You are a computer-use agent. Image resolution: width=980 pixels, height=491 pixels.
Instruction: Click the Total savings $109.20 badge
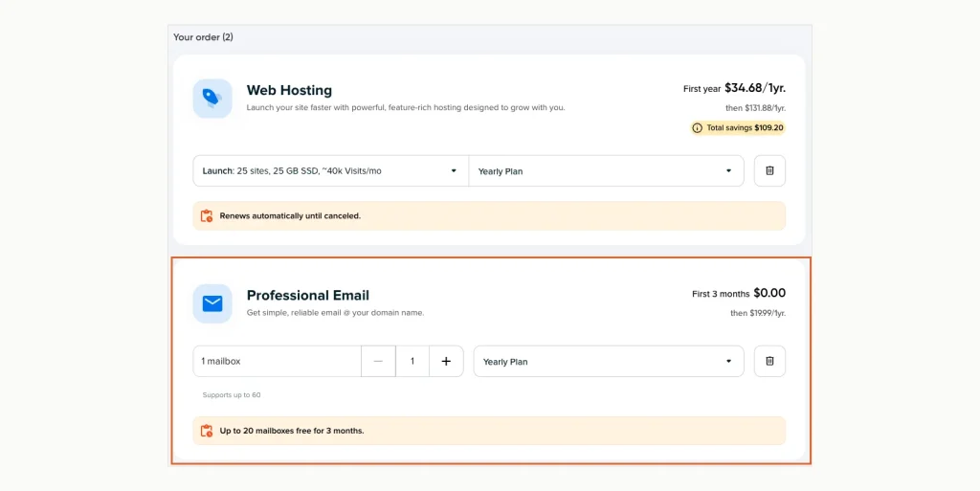[738, 128]
